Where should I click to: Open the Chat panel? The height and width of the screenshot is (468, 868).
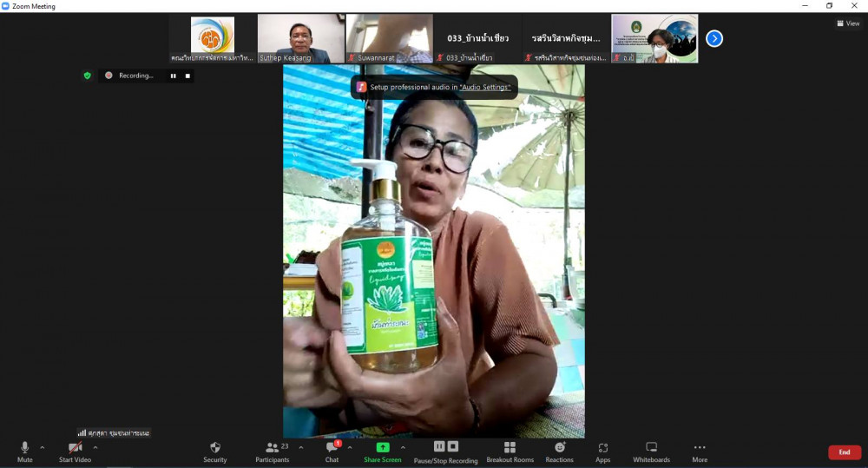pyautogui.click(x=332, y=448)
